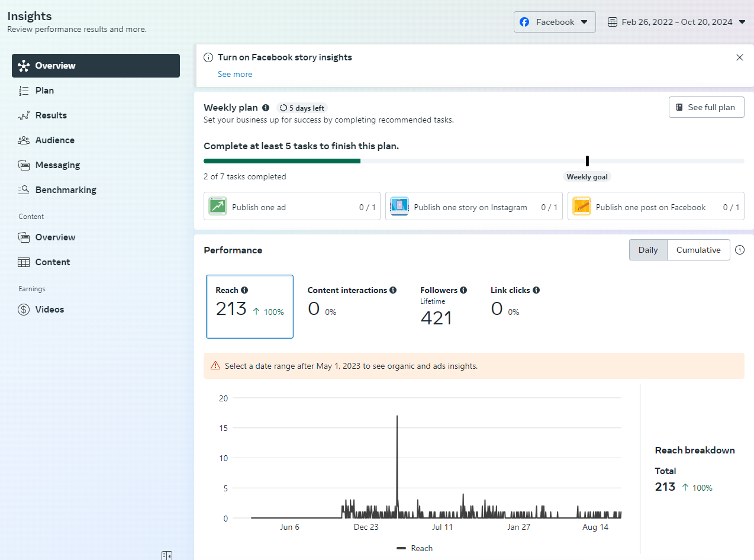Click the Results trend-line icon
Screen dimensions: 754x560
24,115
